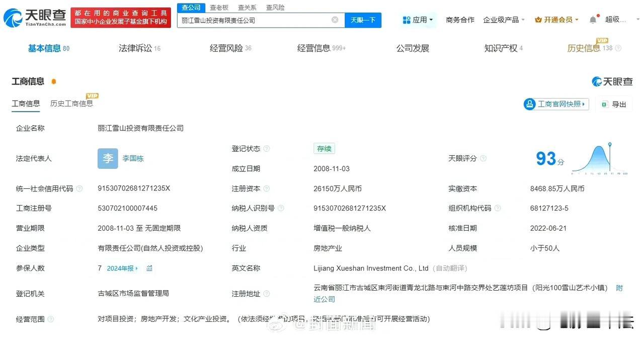This screenshot has height=339, width=644.
Task: Click help icon next to 统一社会信用代码
Action: pos(79,189)
